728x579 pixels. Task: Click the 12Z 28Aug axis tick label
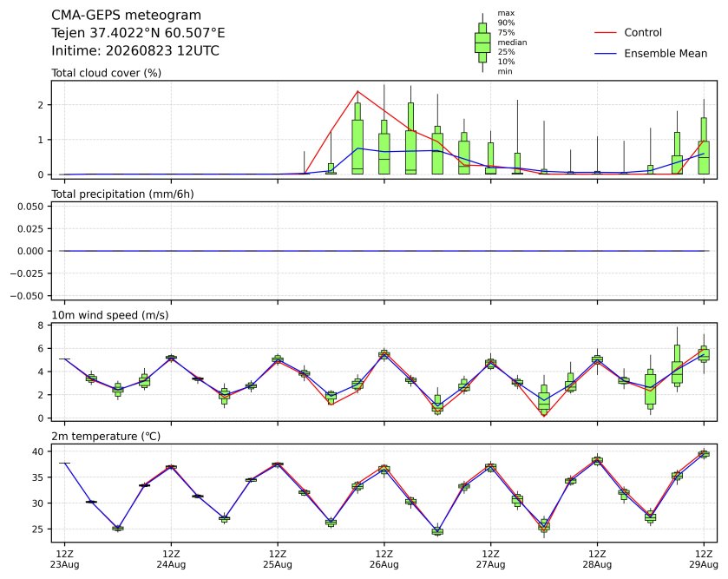pyautogui.click(x=597, y=559)
